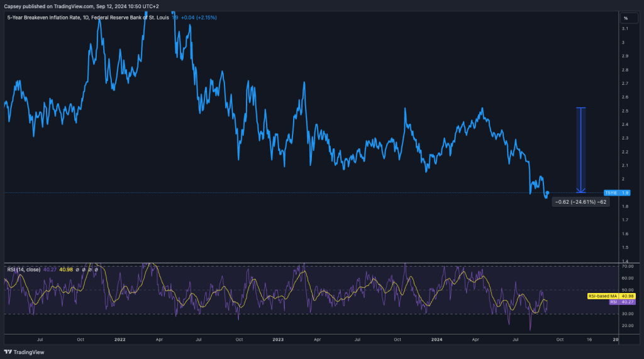Click the last ∅ symbol in RSI legend

pos(96,270)
